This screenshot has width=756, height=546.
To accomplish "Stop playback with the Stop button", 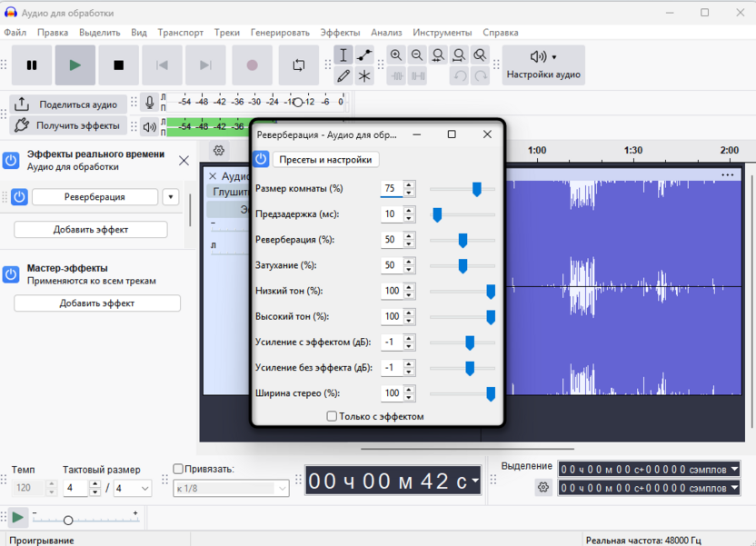I will pos(119,65).
